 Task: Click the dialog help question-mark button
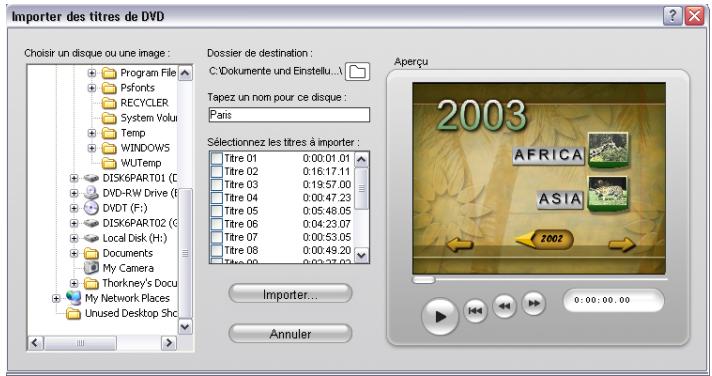click(x=672, y=16)
